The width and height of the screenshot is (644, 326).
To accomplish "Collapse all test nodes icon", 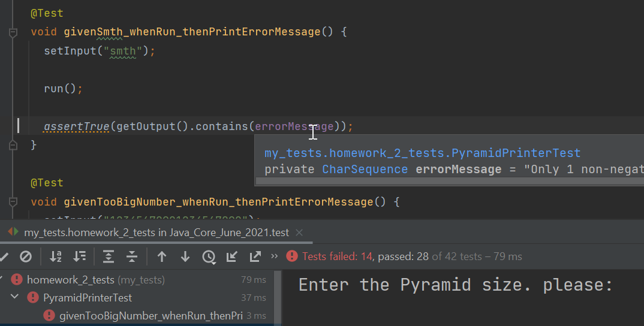I will (132, 256).
